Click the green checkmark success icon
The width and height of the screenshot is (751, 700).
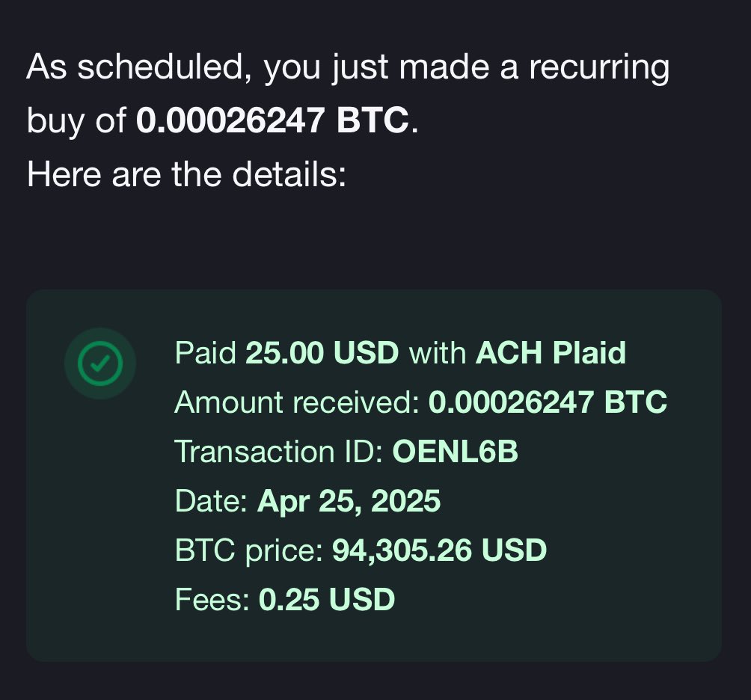click(100, 363)
